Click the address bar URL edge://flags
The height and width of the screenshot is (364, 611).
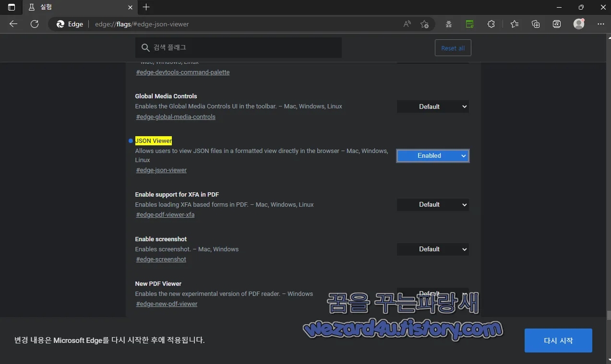coord(142,24)
